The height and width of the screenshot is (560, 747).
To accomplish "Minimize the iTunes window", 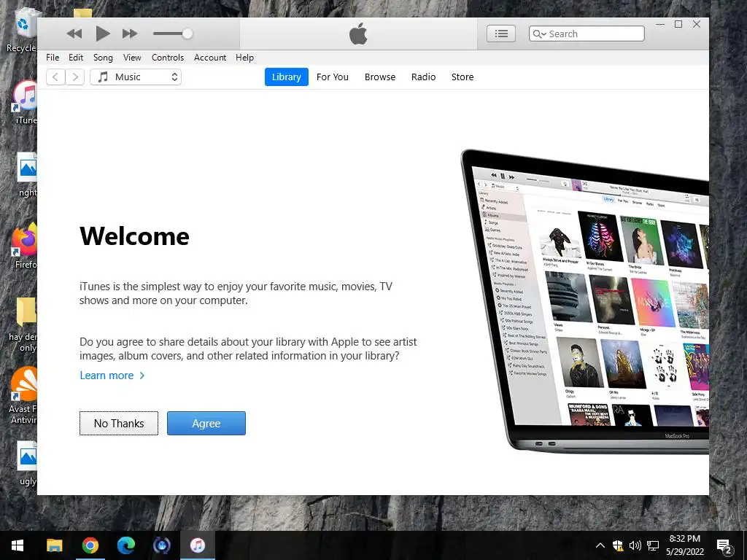I will tap(659, 24).
